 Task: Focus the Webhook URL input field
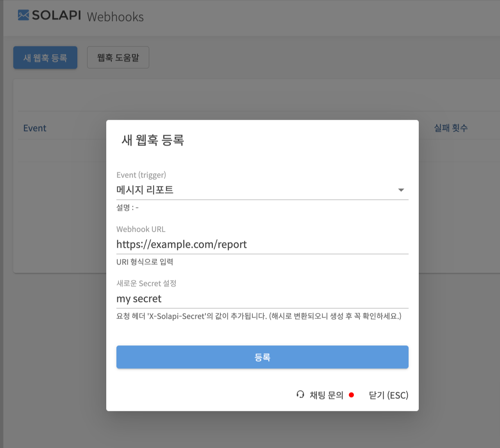coord(262,244)
